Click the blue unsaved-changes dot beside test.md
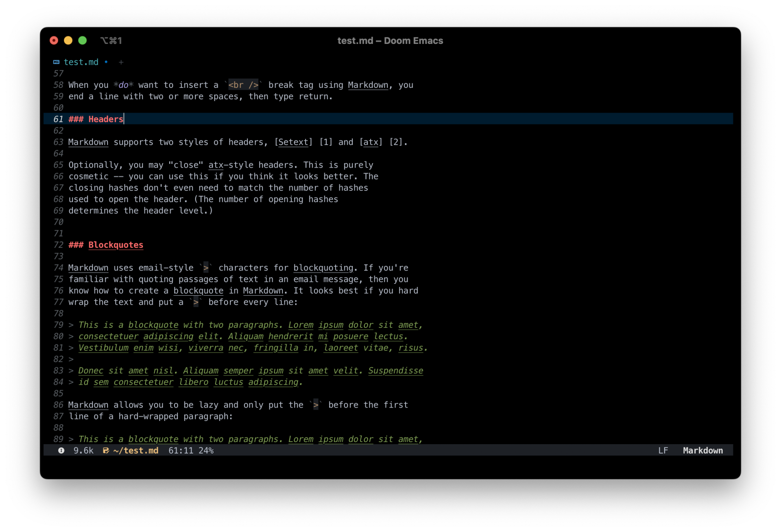Image resolution: width=781 pixels, height=532 pixels. [x=107, y=62]
